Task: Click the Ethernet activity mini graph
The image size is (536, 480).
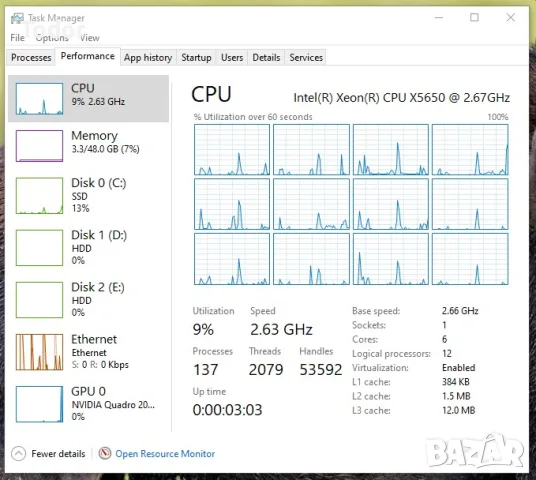Action: (x=39, y=352)
